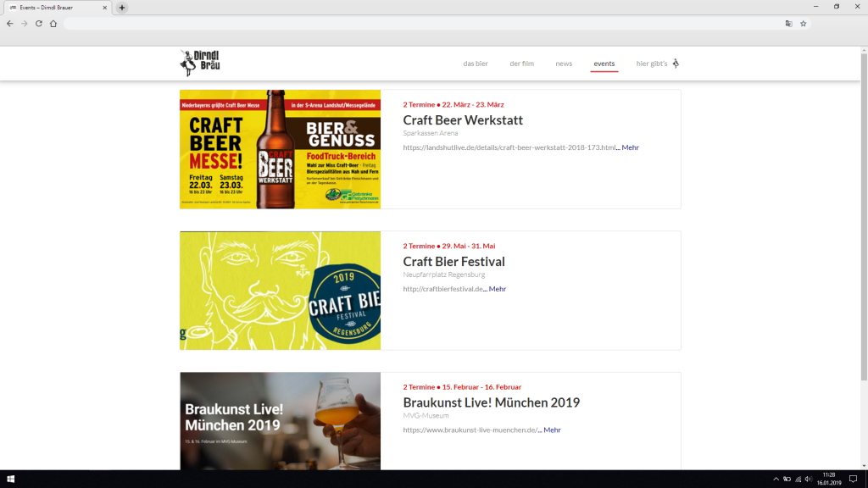Click the figure icon next to hier gibt's

[676, 64]
